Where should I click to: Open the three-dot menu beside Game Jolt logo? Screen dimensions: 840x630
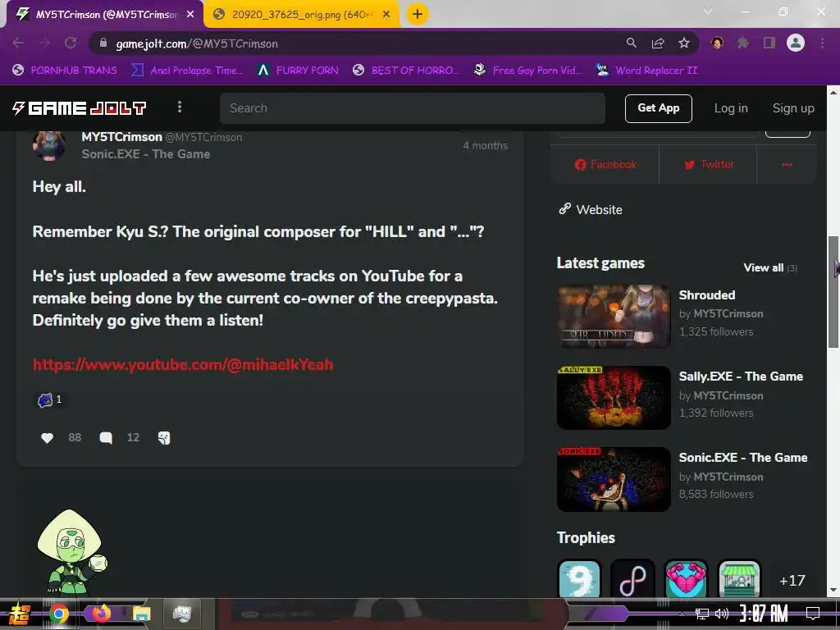(180, 107)
